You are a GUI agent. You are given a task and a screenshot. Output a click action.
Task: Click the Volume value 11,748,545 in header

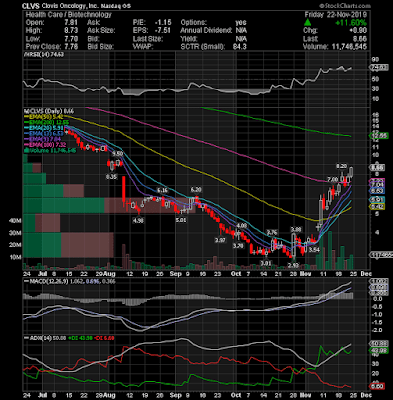click(x=349, y=47)
